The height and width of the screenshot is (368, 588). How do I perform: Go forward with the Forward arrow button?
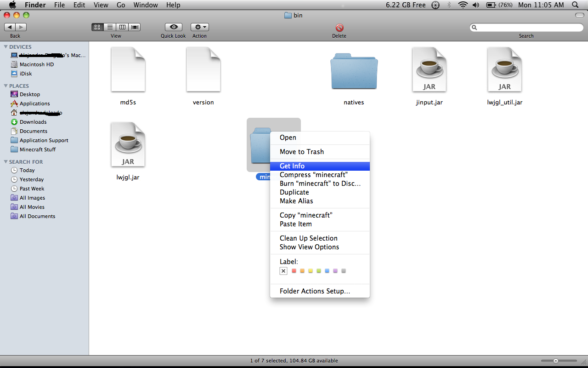pos(21,27)
